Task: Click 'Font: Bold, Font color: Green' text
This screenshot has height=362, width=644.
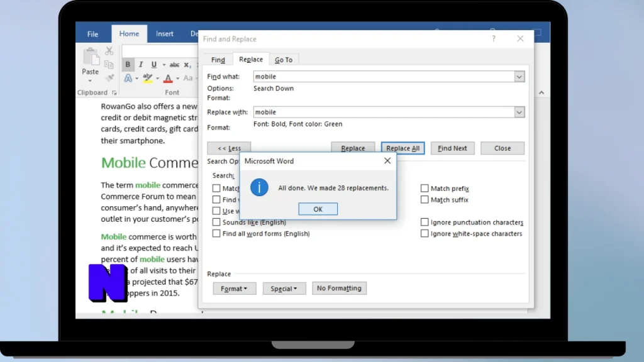Action: click(x=297, y=124)
